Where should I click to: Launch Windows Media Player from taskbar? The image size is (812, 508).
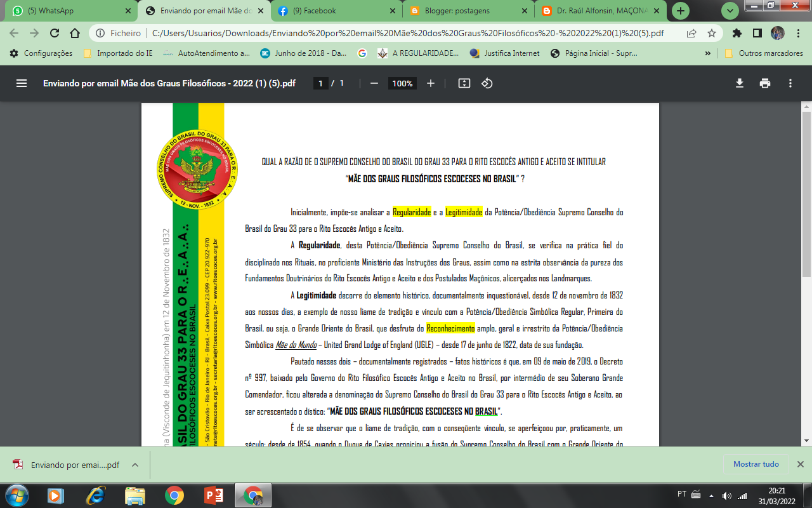(x=56, y=495)
